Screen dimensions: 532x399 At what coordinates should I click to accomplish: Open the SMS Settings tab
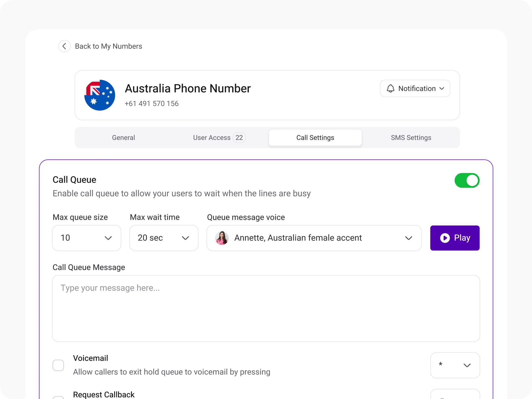pos(411,137)
